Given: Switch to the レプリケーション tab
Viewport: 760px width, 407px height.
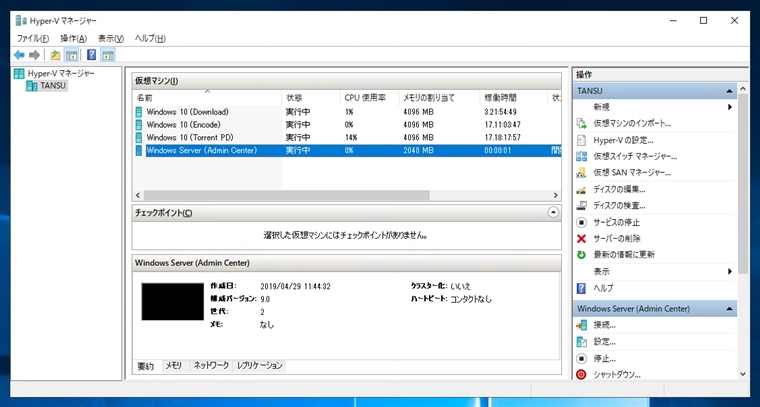Looking at the screenshot, I should 259,366.
